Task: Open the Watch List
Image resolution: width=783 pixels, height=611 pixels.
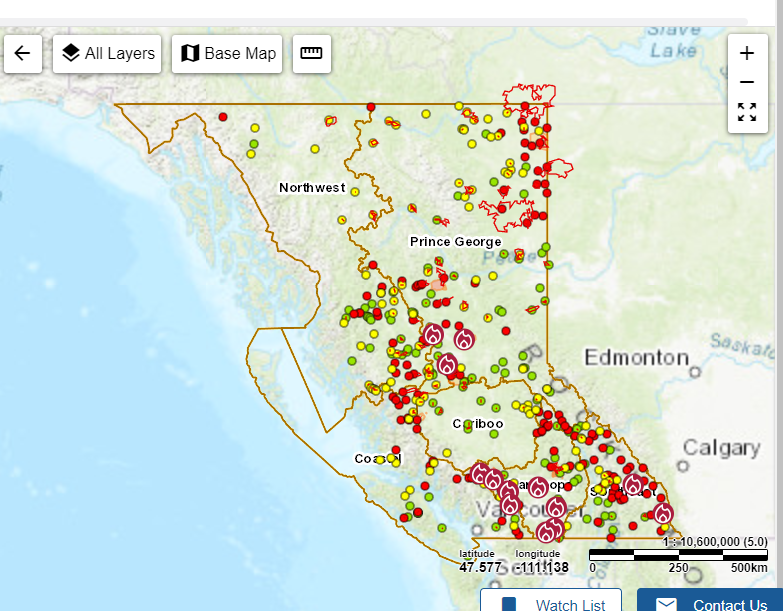Action: [x=553, y=603]
